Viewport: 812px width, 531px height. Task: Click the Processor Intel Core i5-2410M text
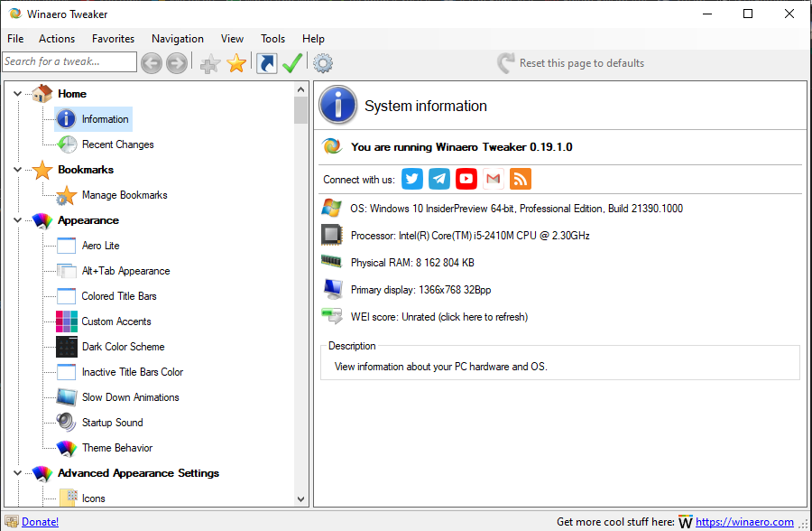470,236
